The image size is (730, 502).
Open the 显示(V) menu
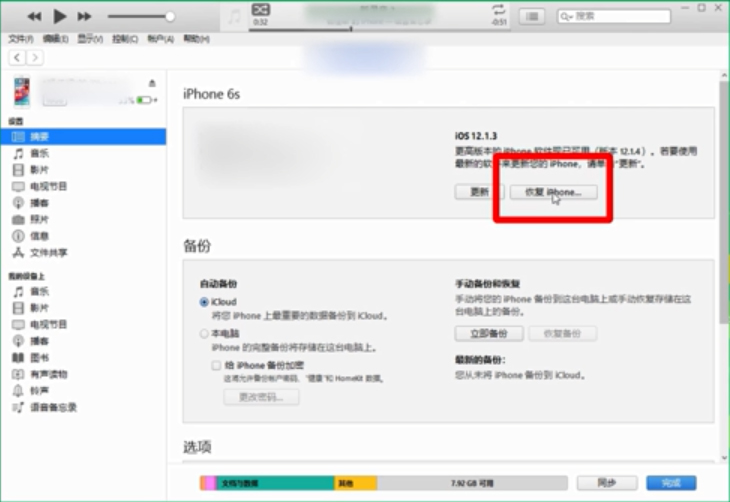(x=90, y=39)
